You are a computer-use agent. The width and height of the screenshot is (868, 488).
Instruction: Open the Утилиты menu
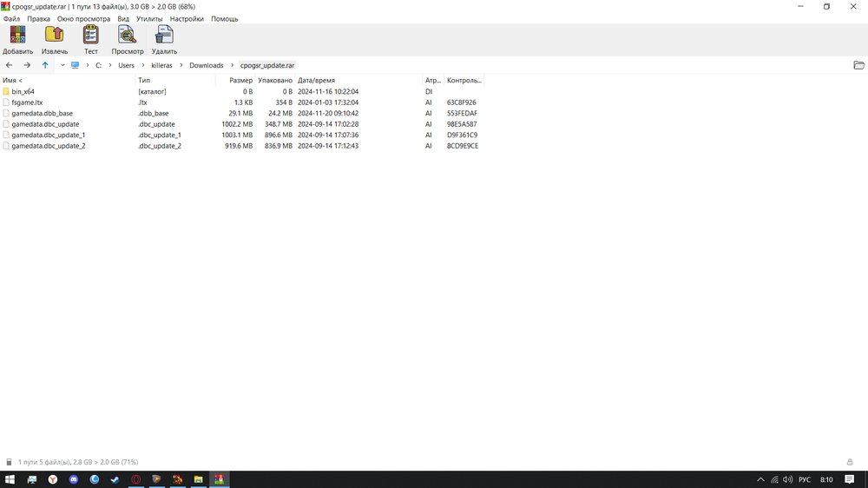click(149, 19)
